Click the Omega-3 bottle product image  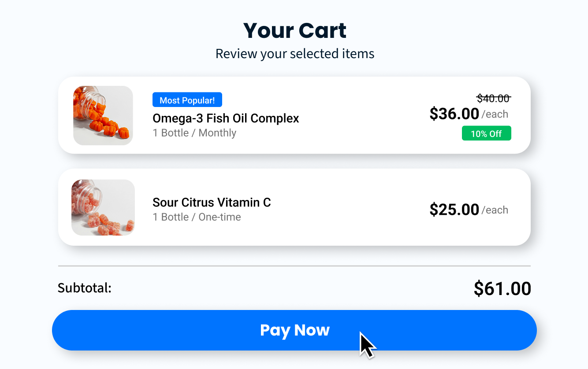click(x=103, y=115)
